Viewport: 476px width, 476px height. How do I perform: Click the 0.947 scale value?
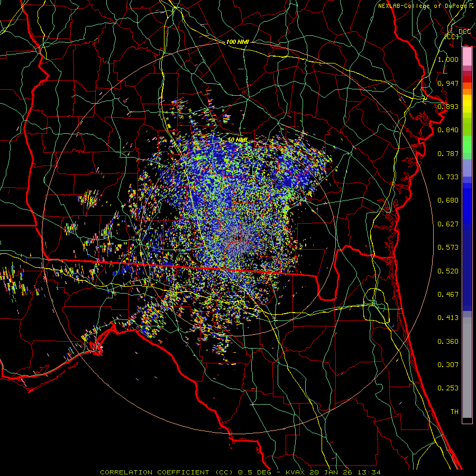(448, 83)
